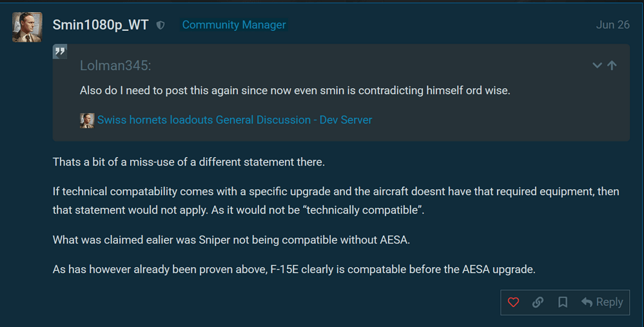Open the Smin1080p_WT username link
This screenshot has width=644, height=327.
coord(101,25)
